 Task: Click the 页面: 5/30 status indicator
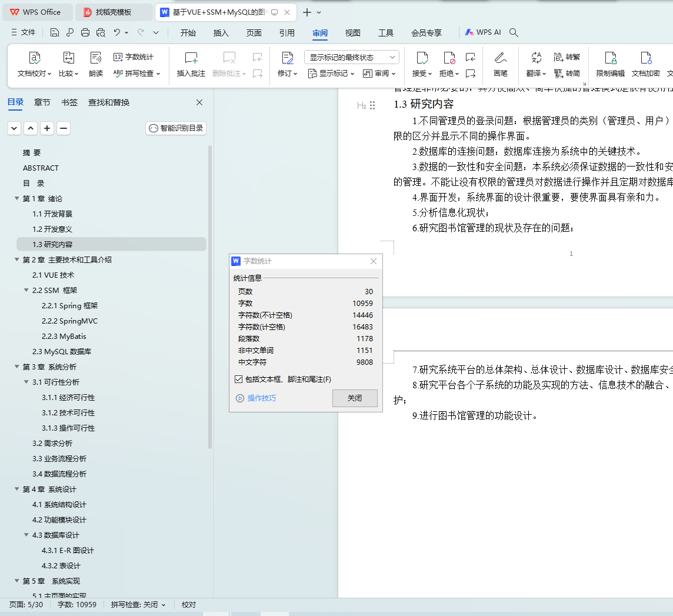26,604
